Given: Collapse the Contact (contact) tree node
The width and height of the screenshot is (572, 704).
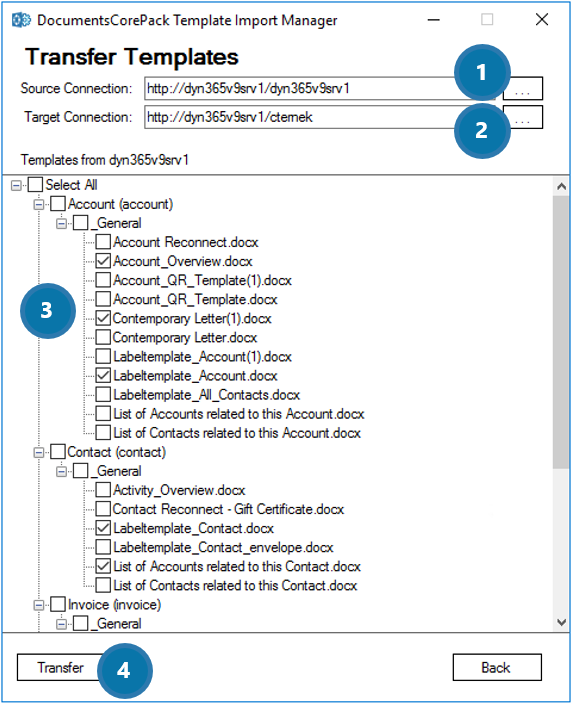Looking at the screenshot, I should click(39, 452).
